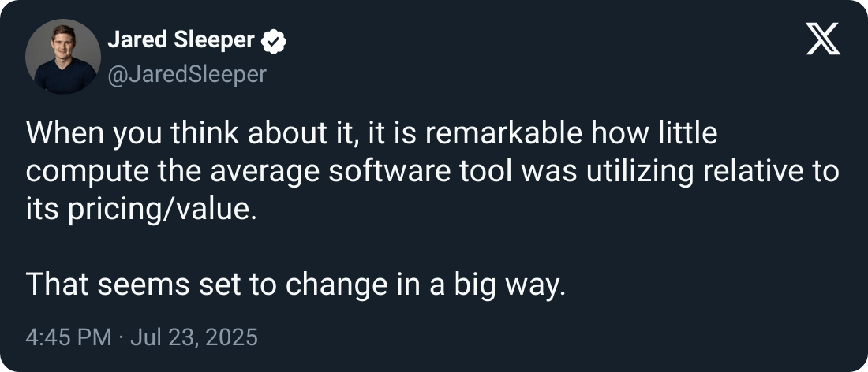Visit the @JaredSleeper handle link

click(x=186, y=75)
